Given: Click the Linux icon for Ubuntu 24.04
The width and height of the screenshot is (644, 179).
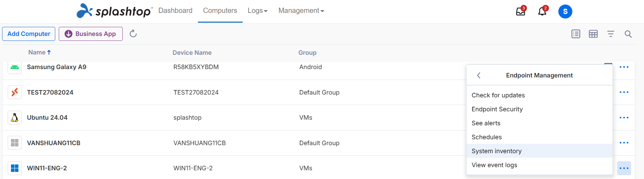Looking at the screenshot, I should [x=15, y=118].
